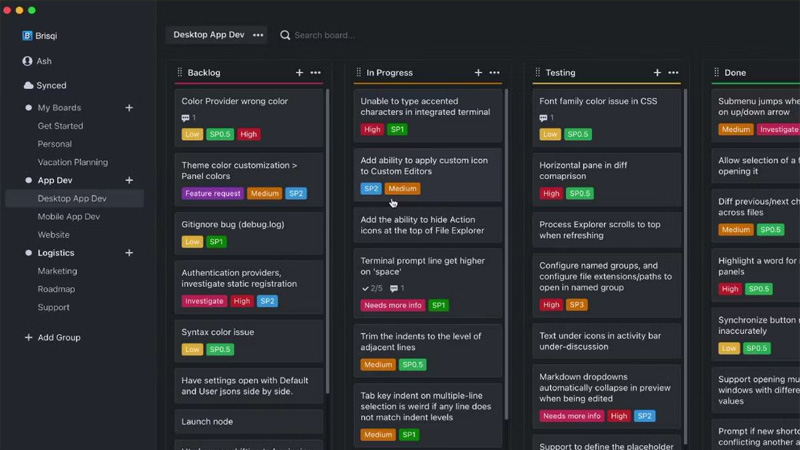Open the Ash user profile icon
The height and width of the screenshot is (450, 800).
tap(27, 61)
